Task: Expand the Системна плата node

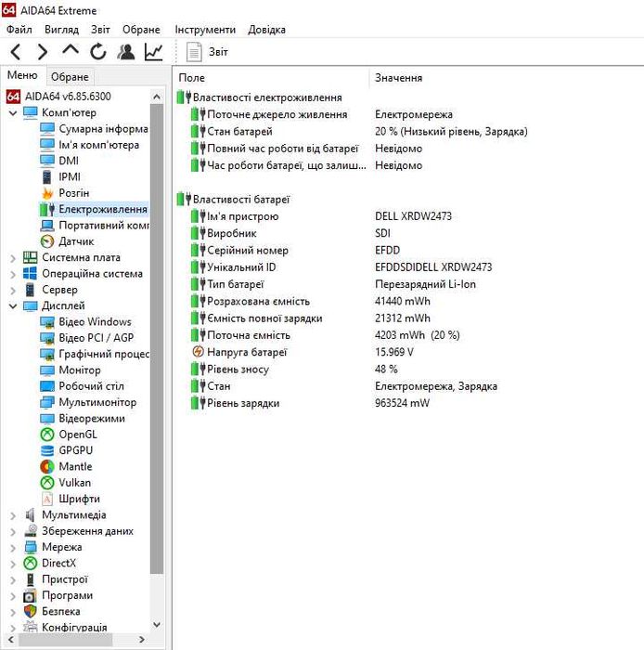Action: [13, 258]
